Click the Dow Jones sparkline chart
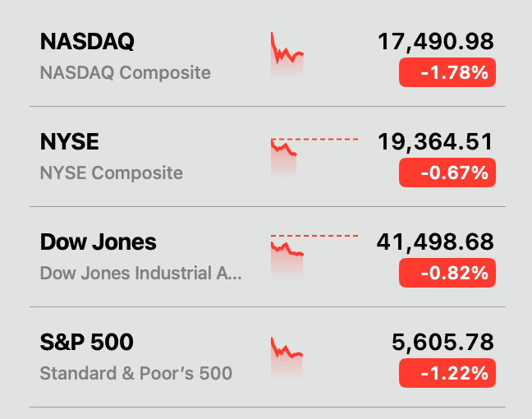The width and height of the screenshot is (532, 419). pyautogui.click(x=287, y=255)
